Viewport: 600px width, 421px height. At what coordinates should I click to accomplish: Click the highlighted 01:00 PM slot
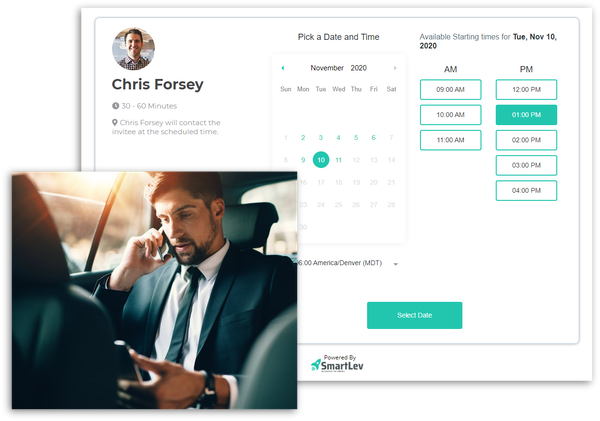point(526,115)
